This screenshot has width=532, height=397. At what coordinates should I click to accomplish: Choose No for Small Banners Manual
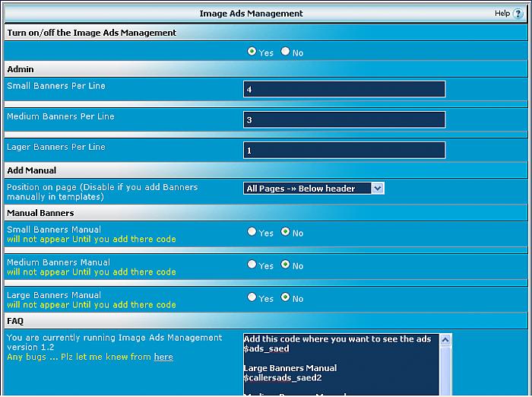point(286,232)
